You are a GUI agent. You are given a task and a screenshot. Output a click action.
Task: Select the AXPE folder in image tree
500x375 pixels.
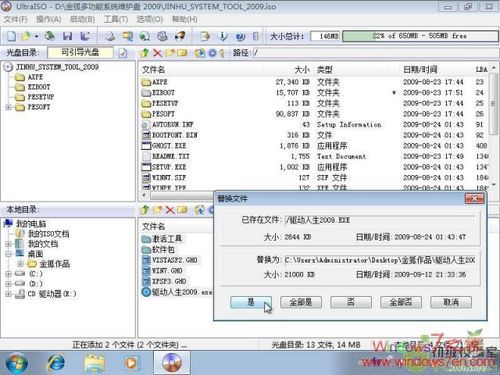click(x=35, y=77)
